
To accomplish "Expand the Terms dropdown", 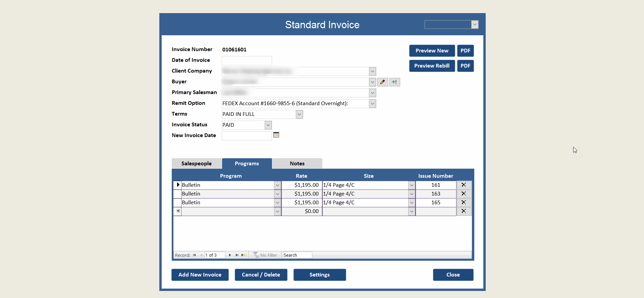I will (x=299, y=114).
